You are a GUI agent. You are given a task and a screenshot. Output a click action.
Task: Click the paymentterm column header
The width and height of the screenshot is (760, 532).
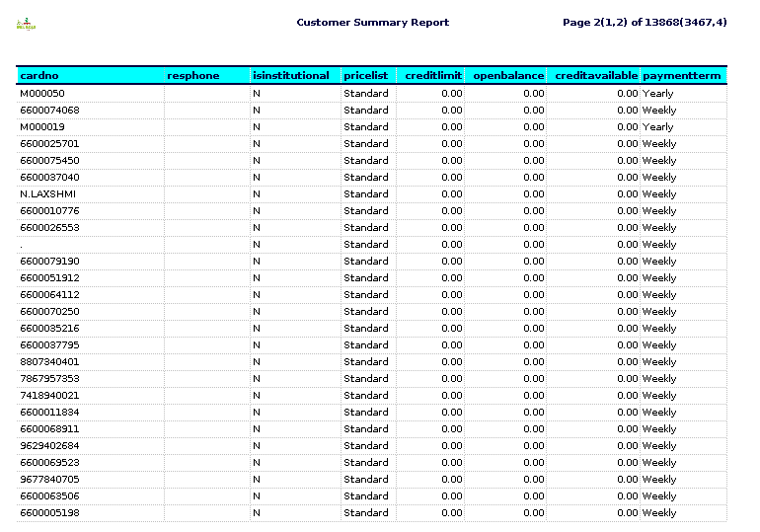pyautogui.click(x=681, y=76)
